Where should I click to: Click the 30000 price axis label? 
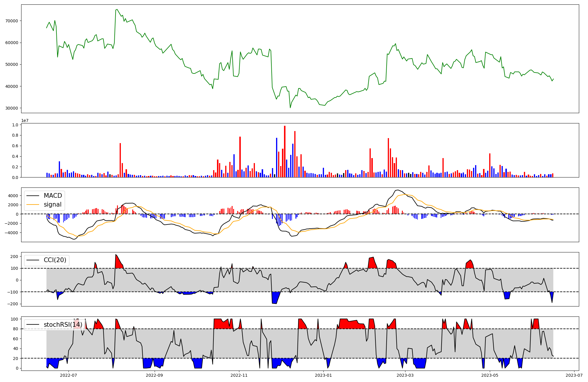point(12,108)
